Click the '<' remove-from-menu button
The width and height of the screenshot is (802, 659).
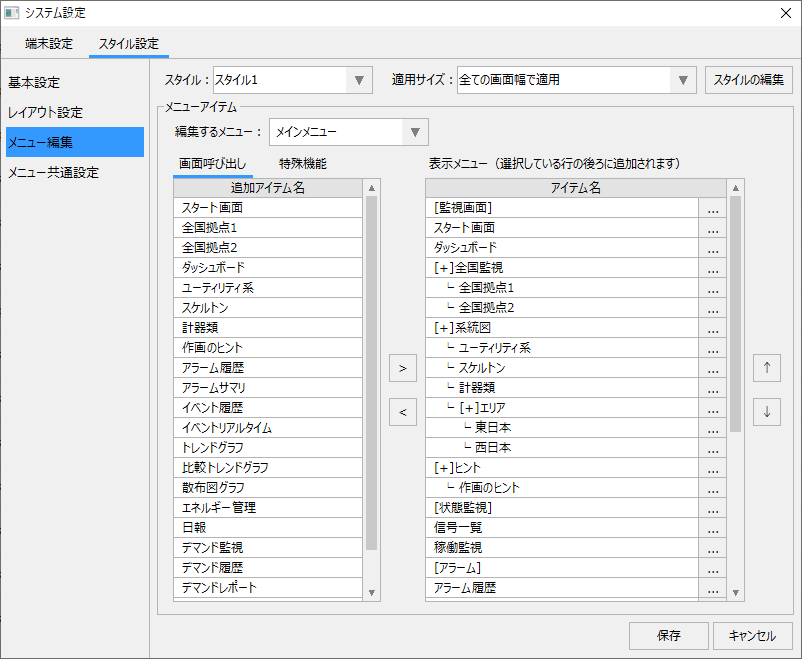(x=402, y=411)
